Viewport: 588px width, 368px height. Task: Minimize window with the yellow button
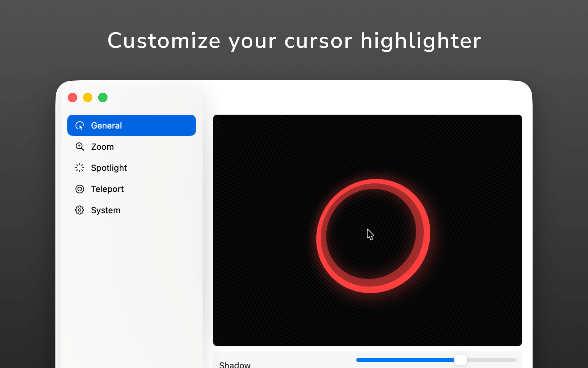coord(88,98)
